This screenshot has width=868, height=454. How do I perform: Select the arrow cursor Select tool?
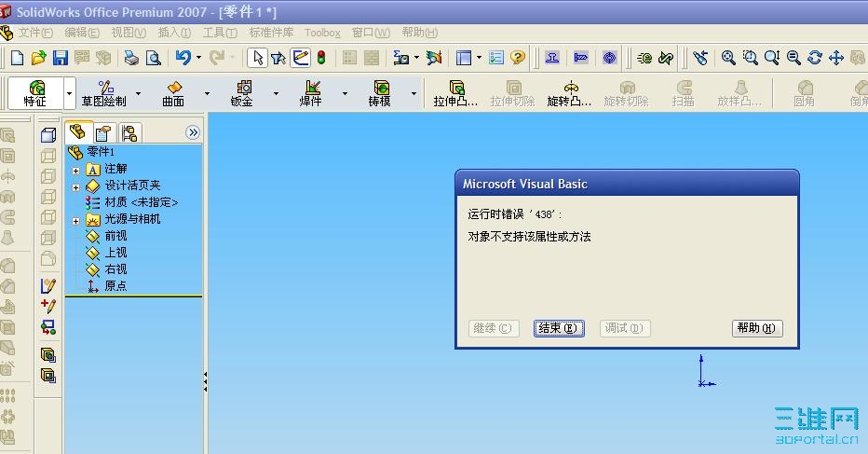point(257,58)
